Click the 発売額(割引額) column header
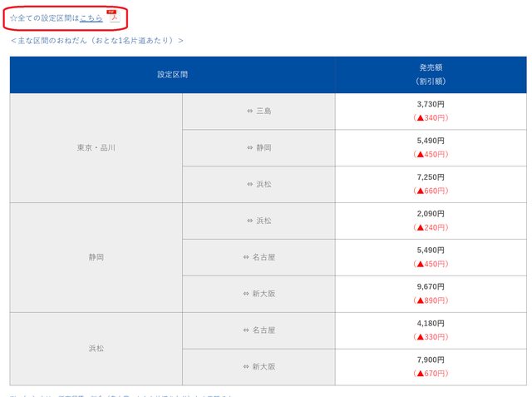 click(x=431, y=75)
